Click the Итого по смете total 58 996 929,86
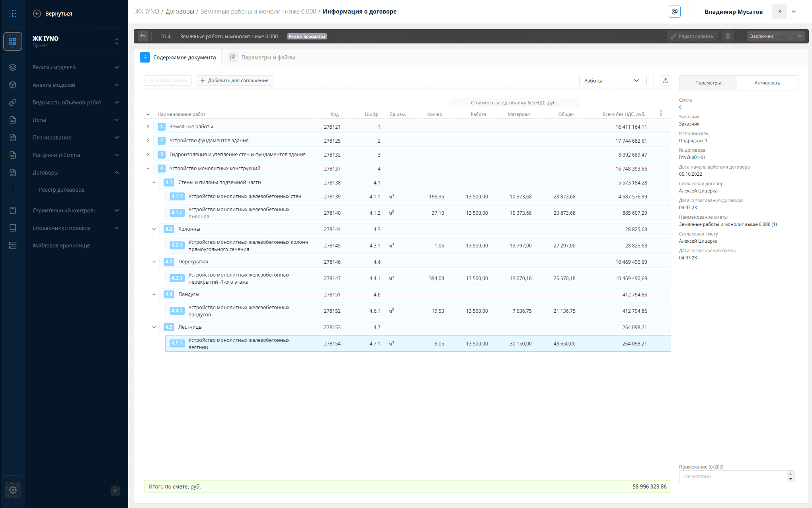812x508 pixels. (650, 486)
